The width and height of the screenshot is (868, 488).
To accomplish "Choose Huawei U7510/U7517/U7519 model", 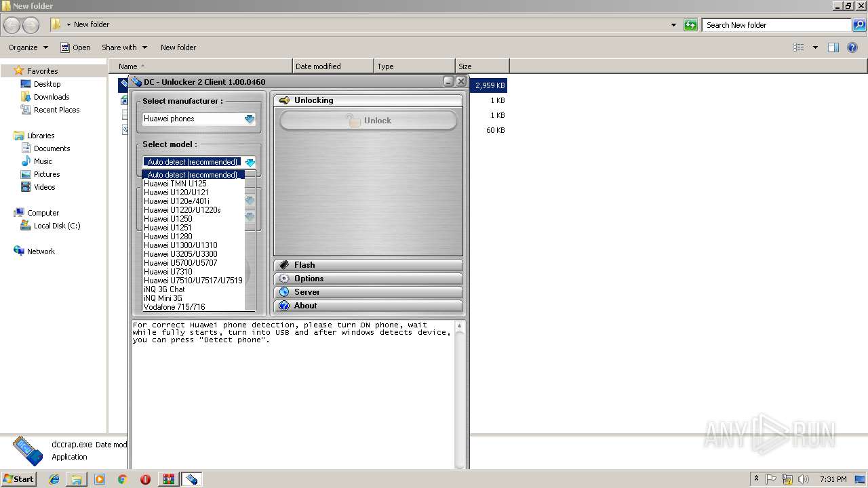I will coord(193,281).
